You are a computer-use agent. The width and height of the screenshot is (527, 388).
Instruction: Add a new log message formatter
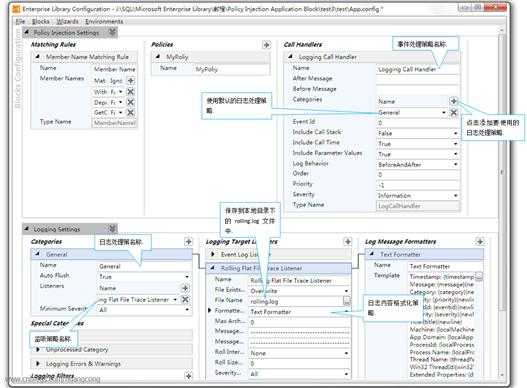tap(480, 241)
